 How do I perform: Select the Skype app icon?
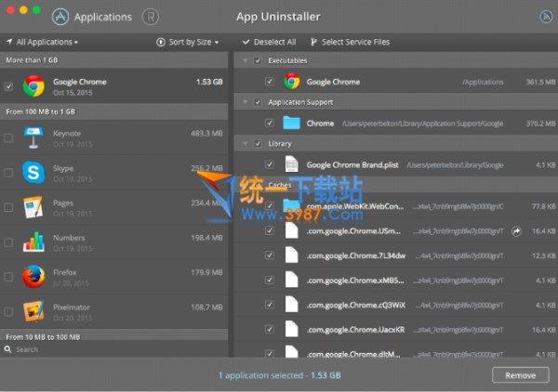pos(33,173)
